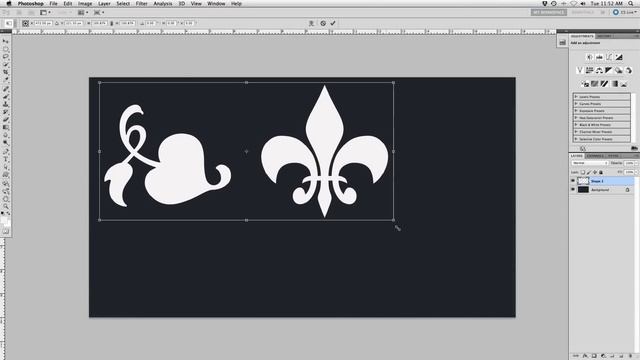The height and width of the screenshot is (360, 640).
Task: Select the Crop tool
Action: pyautogui.click(x=6, y=71)
